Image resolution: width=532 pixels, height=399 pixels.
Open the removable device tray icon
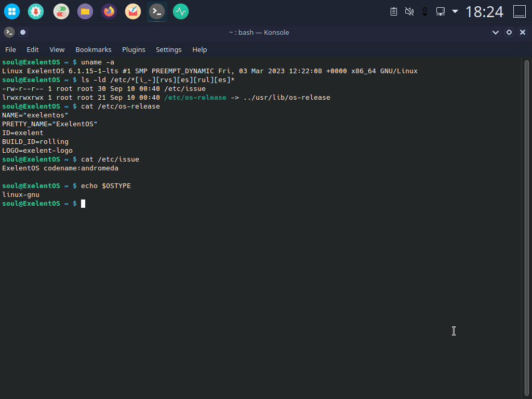point(425,11)
